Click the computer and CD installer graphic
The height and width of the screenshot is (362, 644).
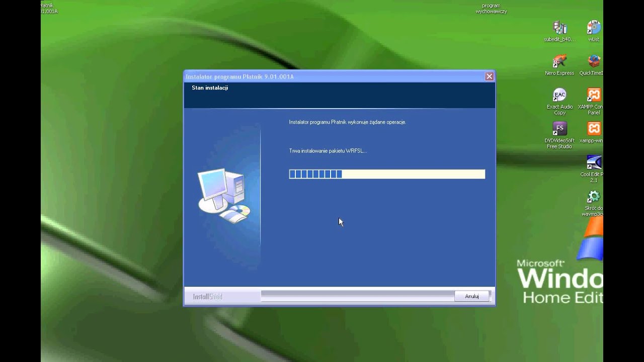[224, 195]
